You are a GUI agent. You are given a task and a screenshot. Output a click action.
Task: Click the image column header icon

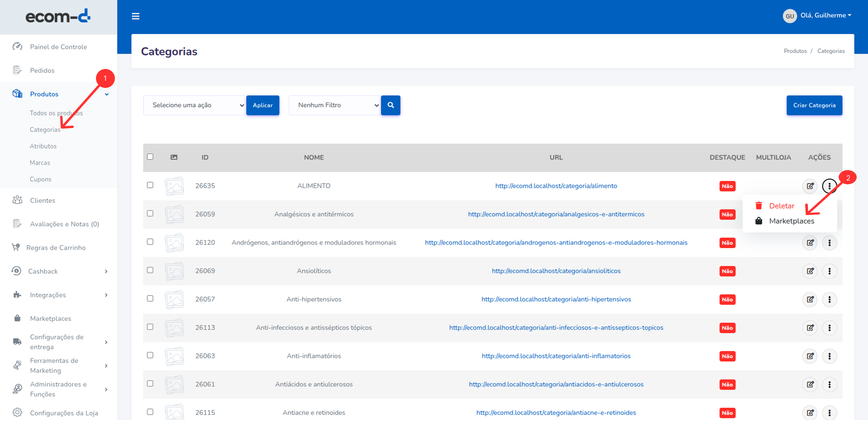click(174, 157)
